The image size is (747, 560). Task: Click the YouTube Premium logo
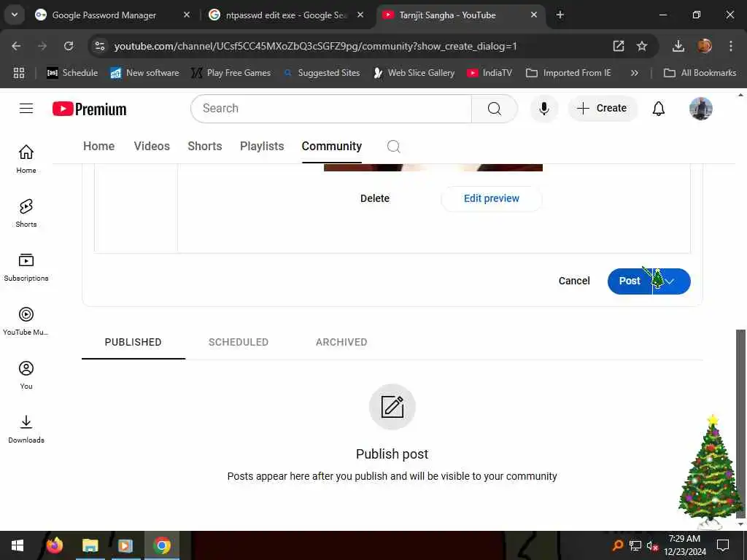click(90, 109)
